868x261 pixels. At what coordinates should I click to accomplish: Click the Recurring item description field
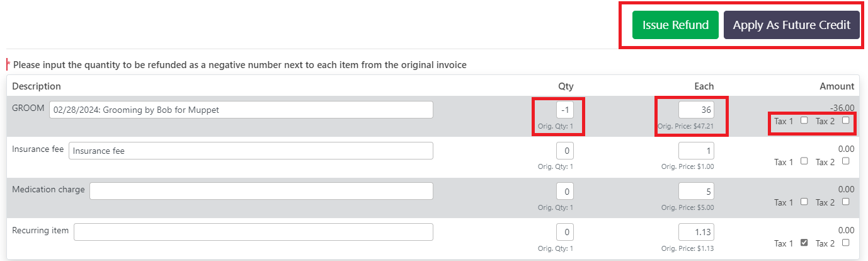coord(253,232)
